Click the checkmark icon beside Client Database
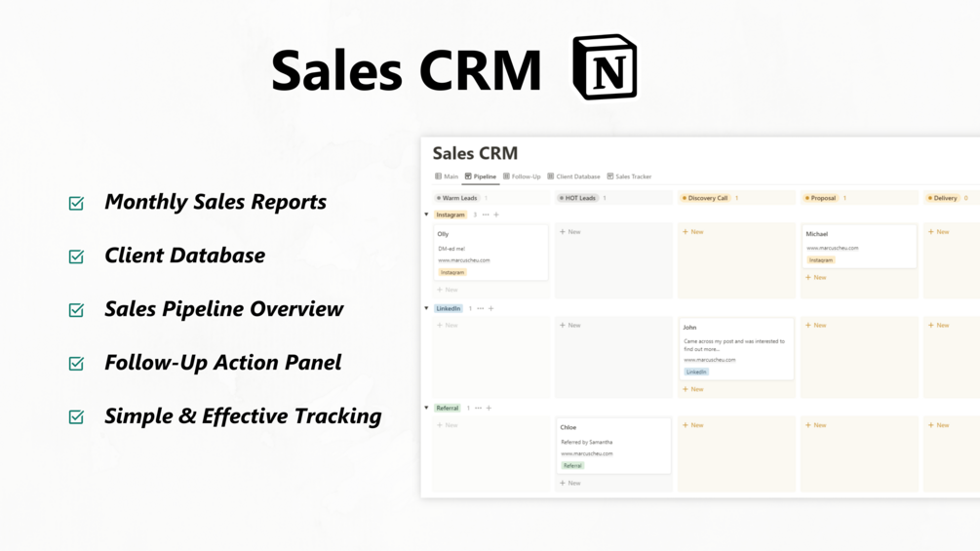Viewport: 980px width, 551px height. (x=76, y=256)
